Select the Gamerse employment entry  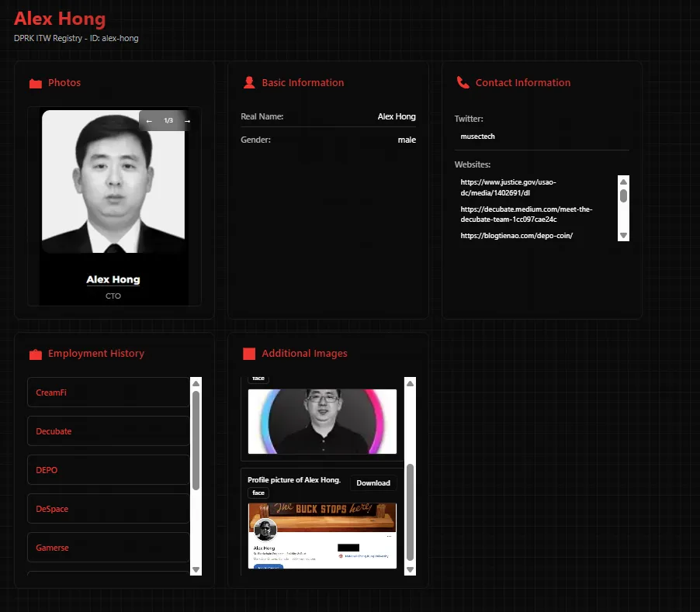pyautogui.click(x=108, y=548)
